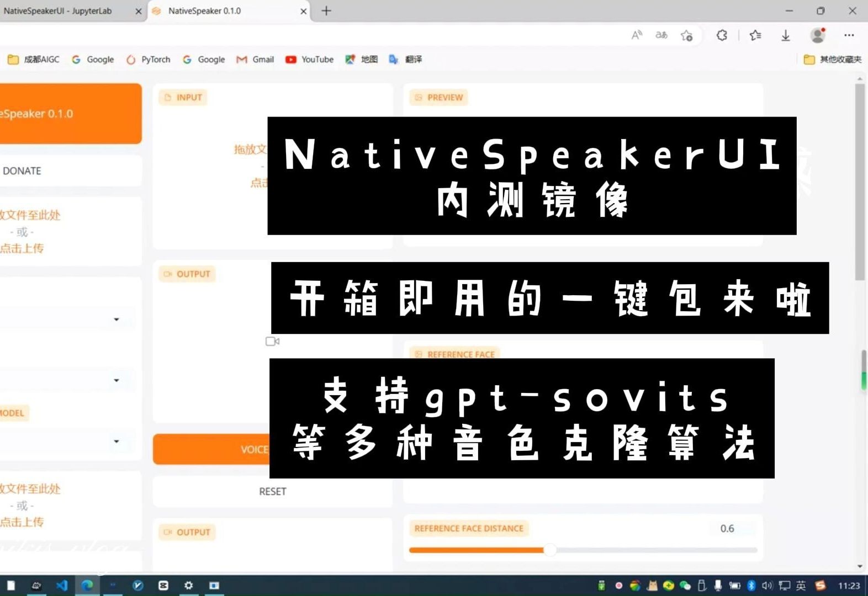Image resolution: width=868 pixels, height=596 pixels.
Task: Click the page vertical scrollbar thumb
Action: 860,182
